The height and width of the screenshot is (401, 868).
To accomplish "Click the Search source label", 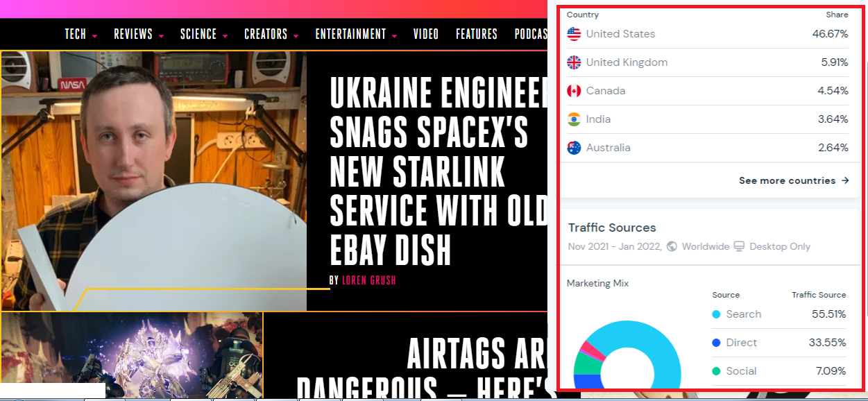I will pyautogui.click(x=744, y=314).
